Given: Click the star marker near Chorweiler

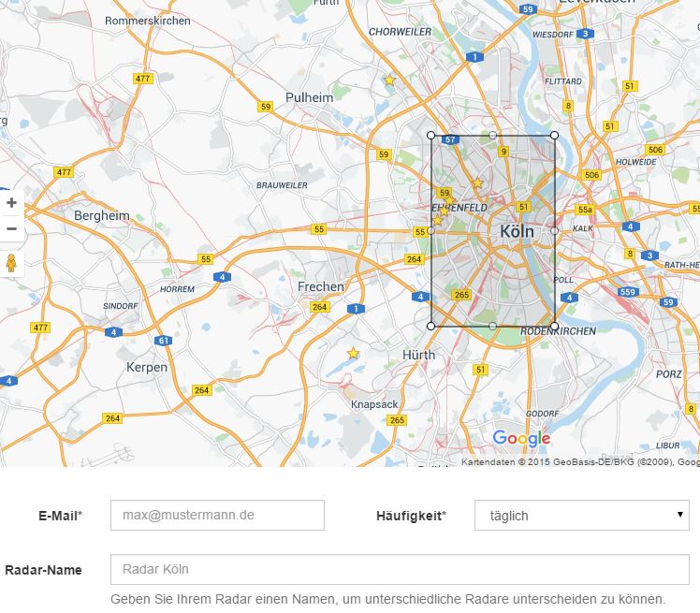Looking at the screenshot, I should 389,80.
